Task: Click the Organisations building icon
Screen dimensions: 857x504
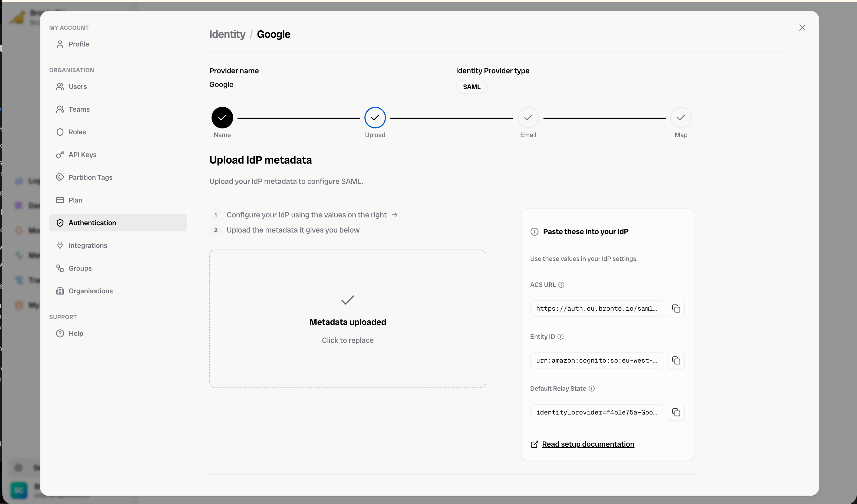Action: click(x=60, y=291)
